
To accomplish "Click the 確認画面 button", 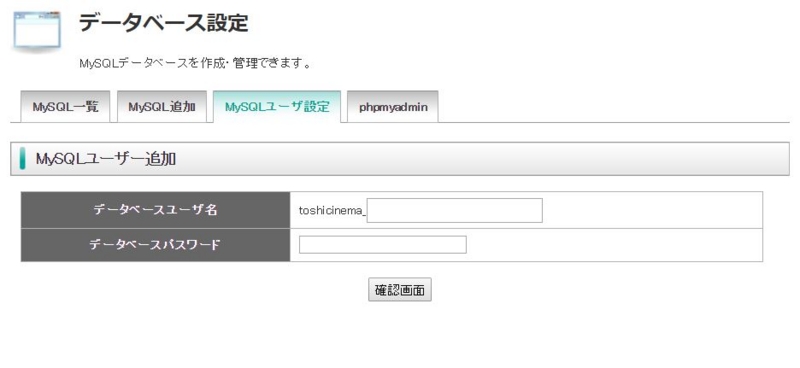I will 400,289.
